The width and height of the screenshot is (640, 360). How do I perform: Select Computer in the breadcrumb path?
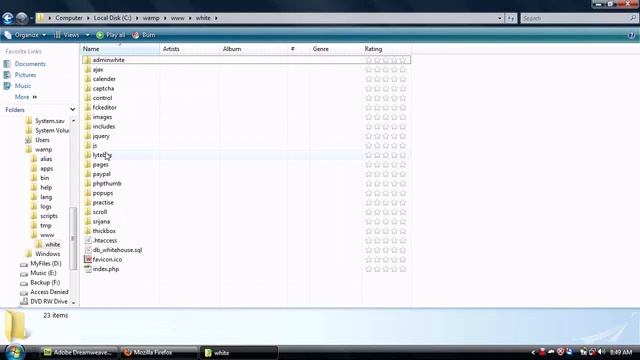(x=69, y=18)
